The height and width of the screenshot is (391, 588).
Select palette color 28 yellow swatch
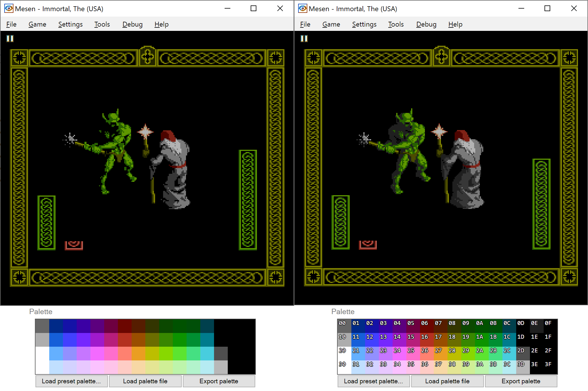[x=454, y=354]
